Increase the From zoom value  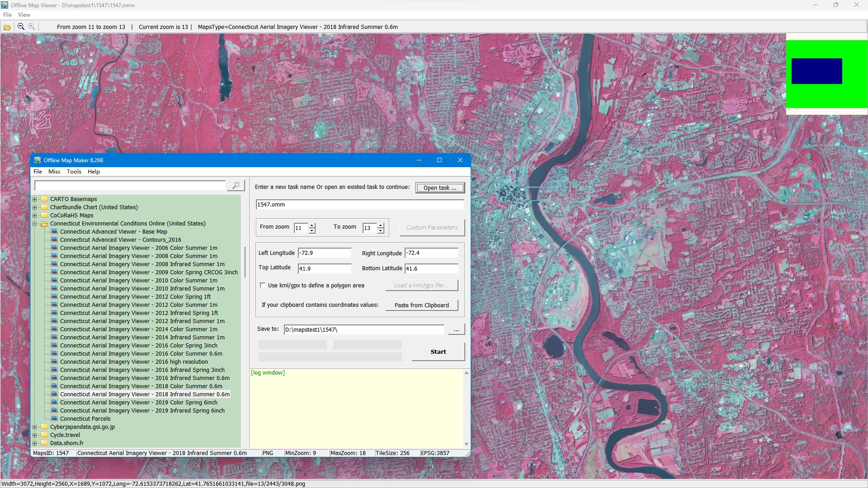[312, 225]
